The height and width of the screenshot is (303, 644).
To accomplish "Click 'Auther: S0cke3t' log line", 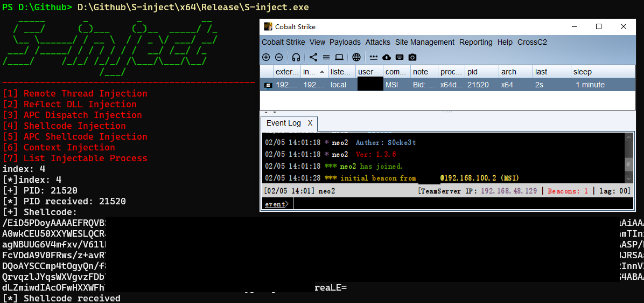I will click(386, 143).
